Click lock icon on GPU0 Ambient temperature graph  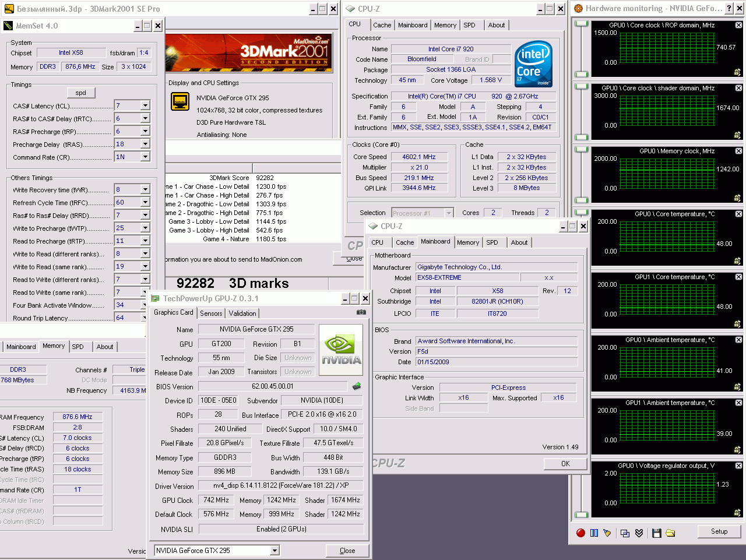[x=737, y=387]
